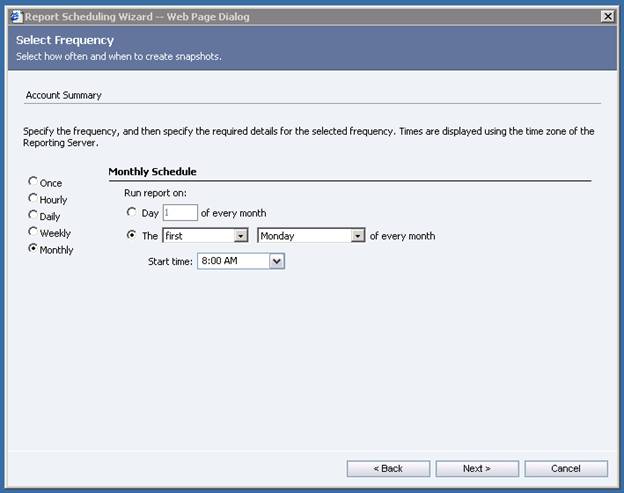Viewport: 624px width, 493px height.
Task: Open the 'first' ordinal dropdown
Action: click(x=240, y=236)
